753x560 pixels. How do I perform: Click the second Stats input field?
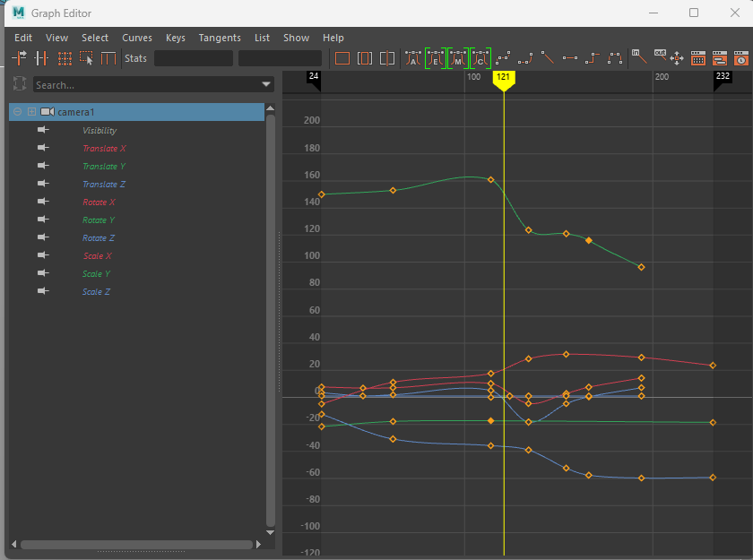pos(280,58)
